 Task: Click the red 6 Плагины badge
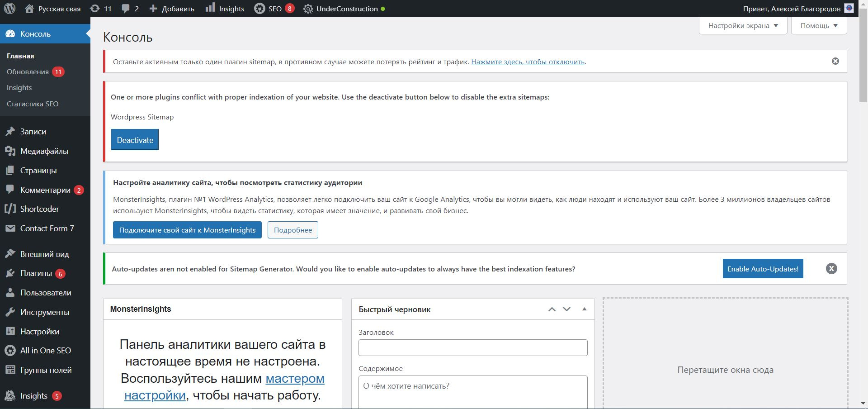pyautogui.click(x=60, y=274)
